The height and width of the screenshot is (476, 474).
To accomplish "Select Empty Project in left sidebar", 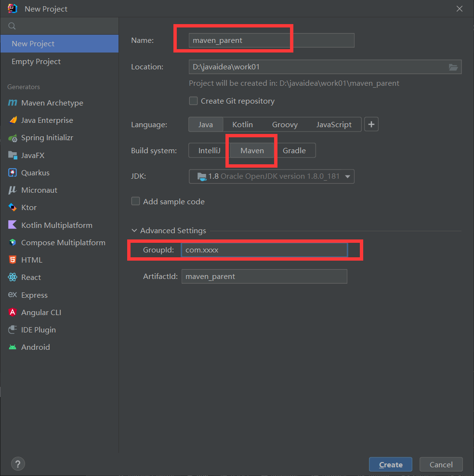I will tap(36, 62).
